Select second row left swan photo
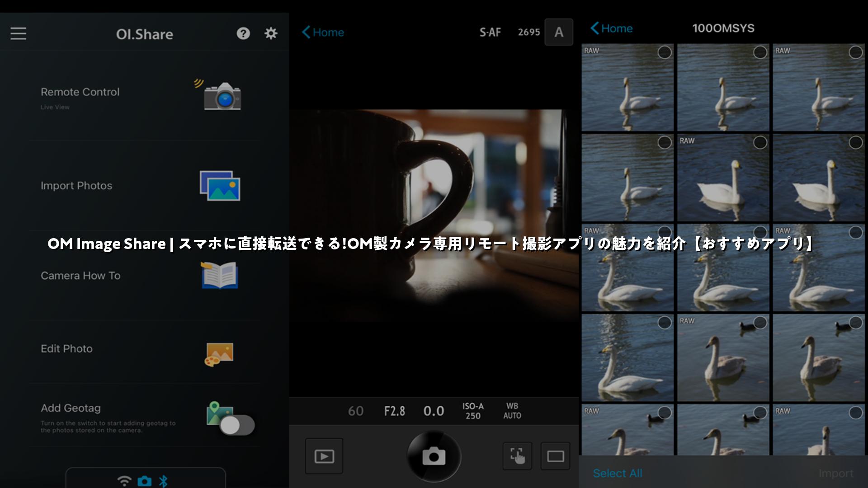868x488 pixels. pyautogui.click(x=665, y=142)
